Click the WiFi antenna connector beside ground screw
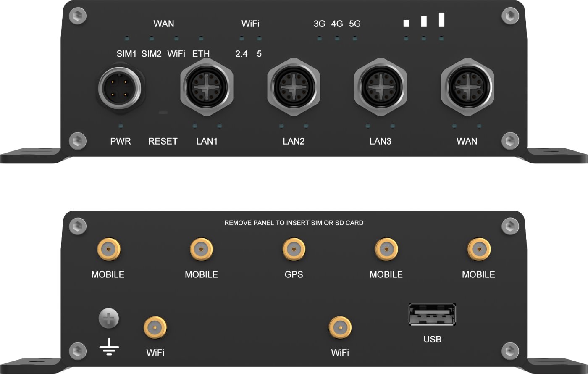Screen dimensions: 588x374 [x=155, y=328]
